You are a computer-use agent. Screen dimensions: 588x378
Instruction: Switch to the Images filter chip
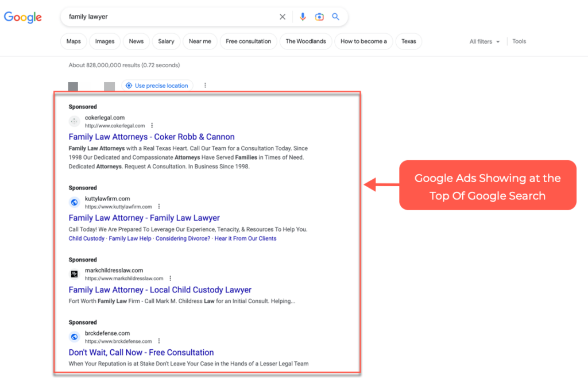[x=105, y=41]
